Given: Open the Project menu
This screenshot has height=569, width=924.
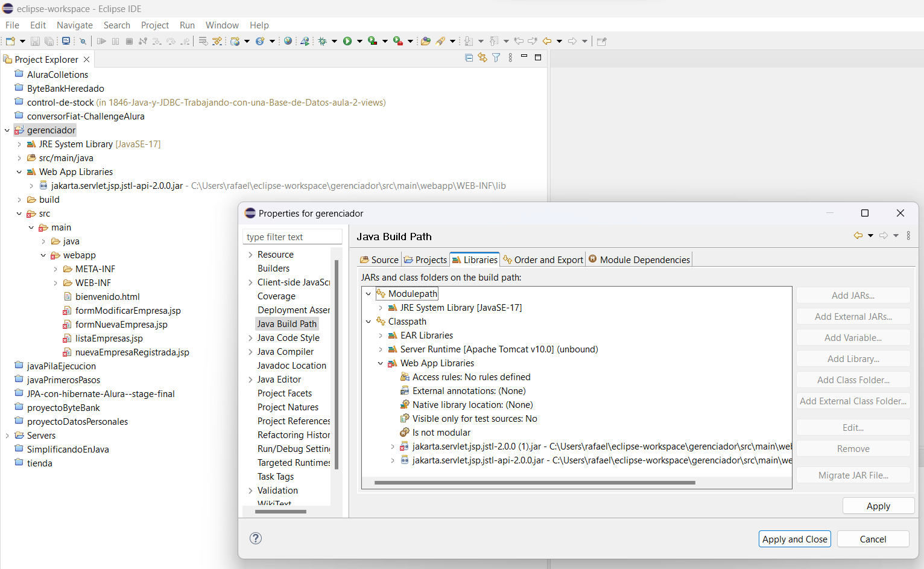Looking at the screenshot, I should [x=155, y=25].
